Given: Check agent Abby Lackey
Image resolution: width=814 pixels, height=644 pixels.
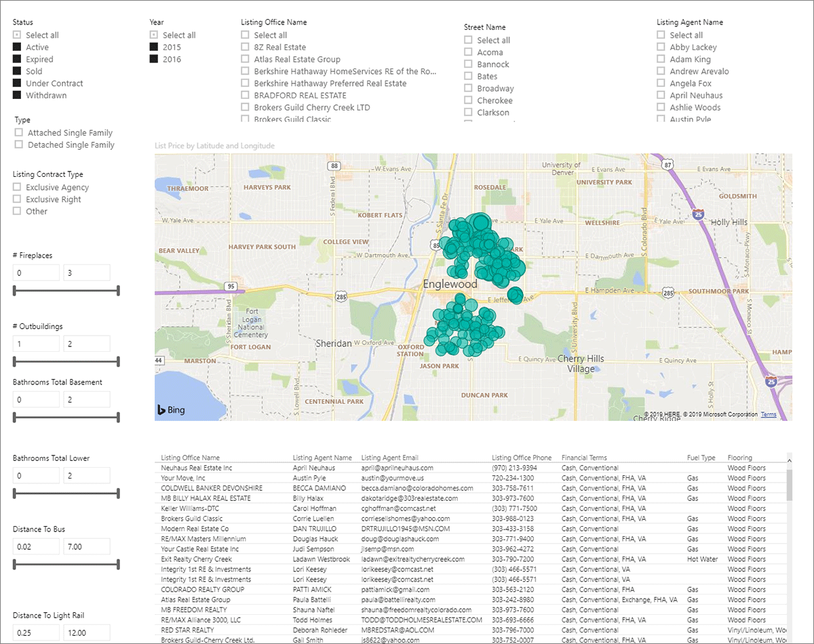Looking at the screenshot, I should click(661, 47).
